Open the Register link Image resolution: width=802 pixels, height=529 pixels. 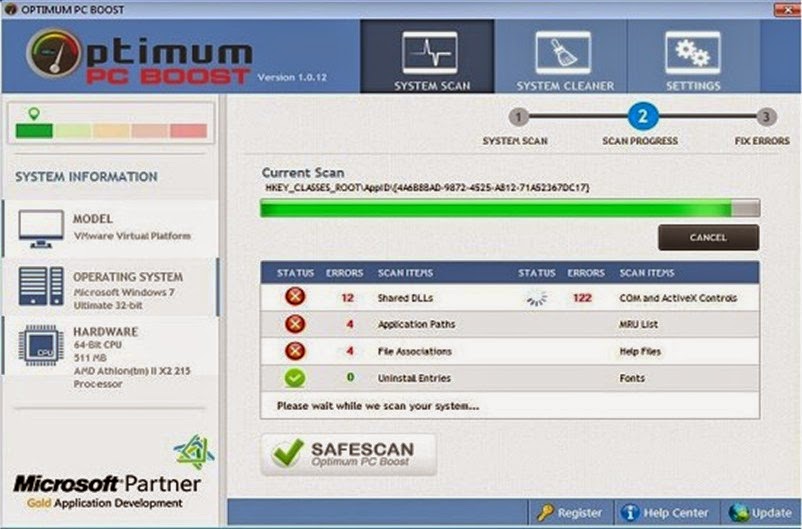[571, 513]
